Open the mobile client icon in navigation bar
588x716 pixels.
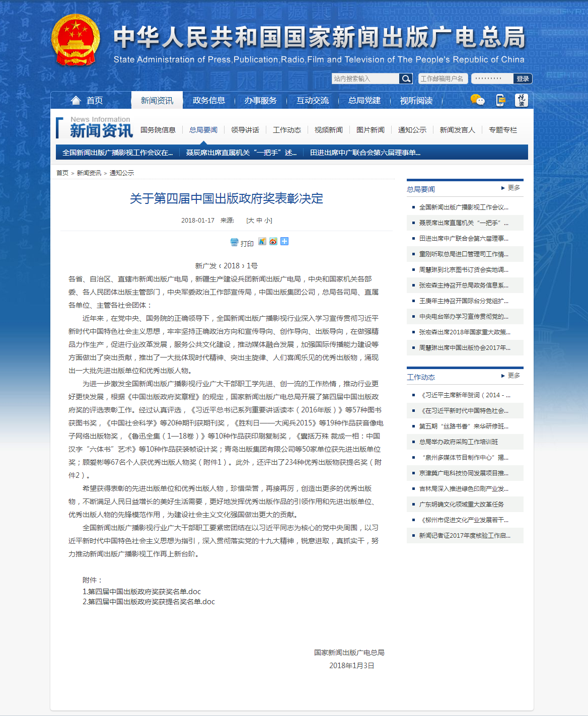[x=500, y=100]
